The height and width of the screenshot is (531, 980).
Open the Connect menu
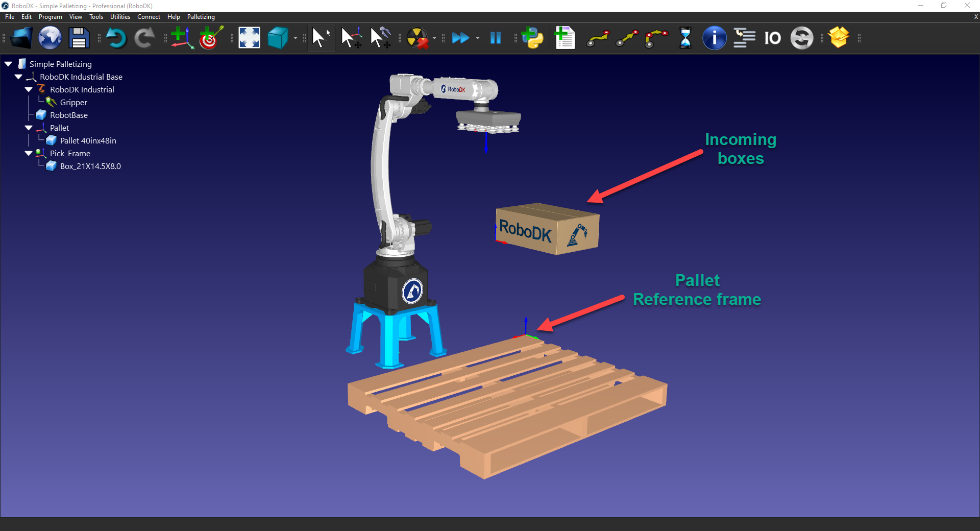(x=149, y=17)
